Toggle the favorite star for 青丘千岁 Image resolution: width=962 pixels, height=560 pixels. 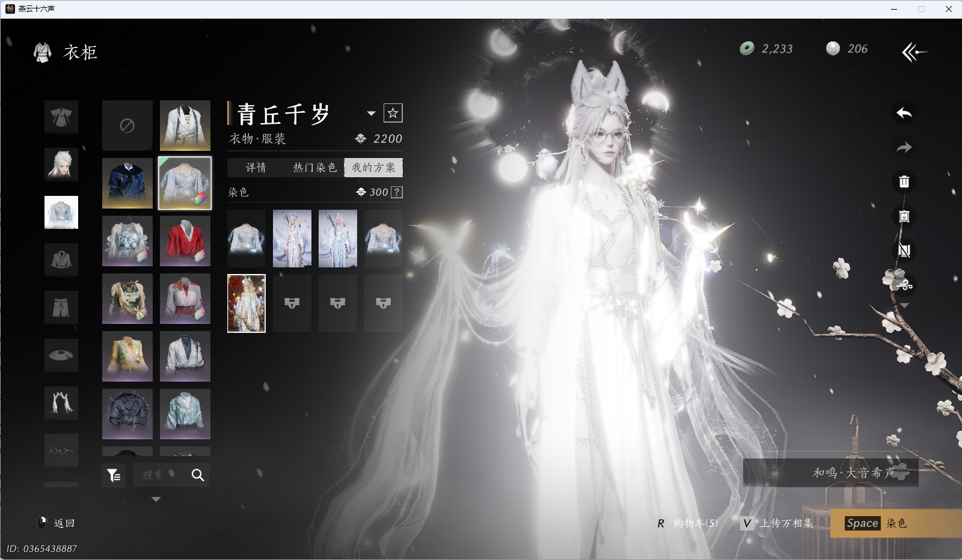393,113
